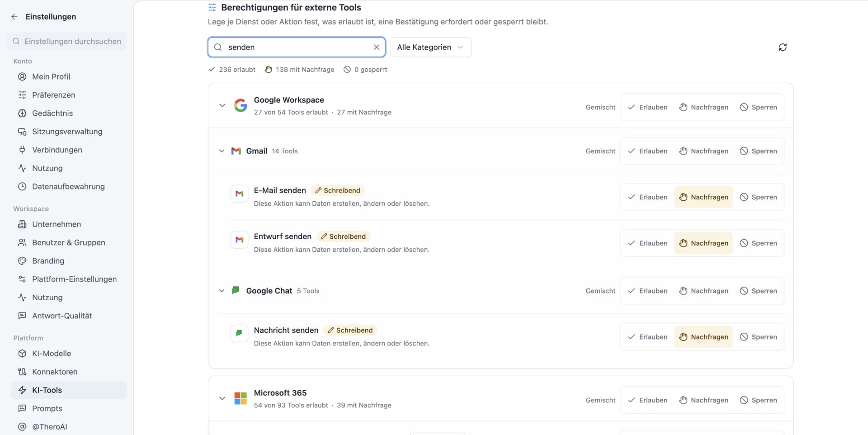Clear the search field with the X icon

[376, 47]
